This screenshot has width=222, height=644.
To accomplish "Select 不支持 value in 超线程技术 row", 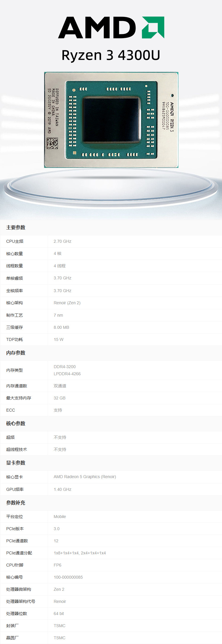I will (60, 449).
